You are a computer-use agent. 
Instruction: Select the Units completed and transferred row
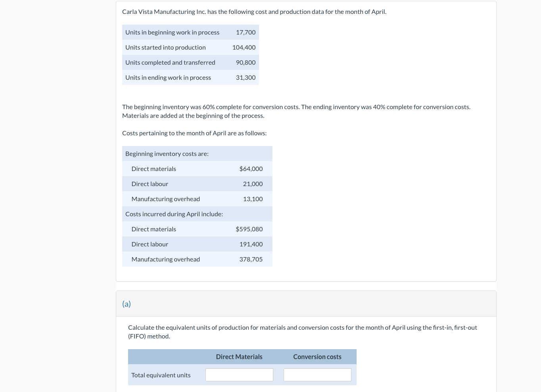click(x=170, y=62)
